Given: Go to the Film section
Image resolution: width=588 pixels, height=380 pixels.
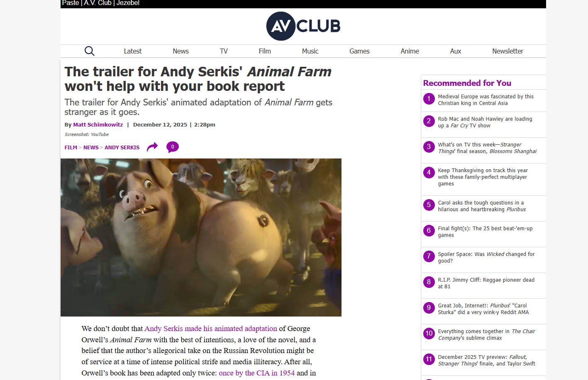Looking at the screenshot, I should coord(265,51).
